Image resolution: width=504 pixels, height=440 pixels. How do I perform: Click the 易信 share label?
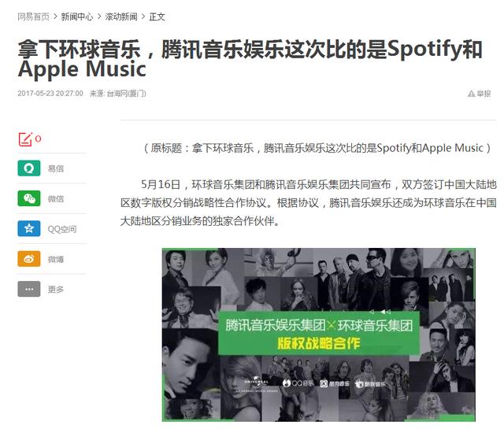click(56, 168)
